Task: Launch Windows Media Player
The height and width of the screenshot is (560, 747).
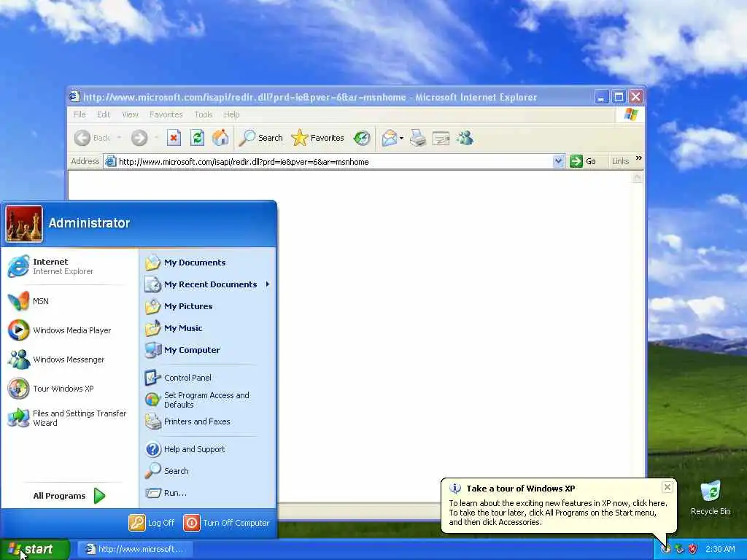Action: point(69,330)
